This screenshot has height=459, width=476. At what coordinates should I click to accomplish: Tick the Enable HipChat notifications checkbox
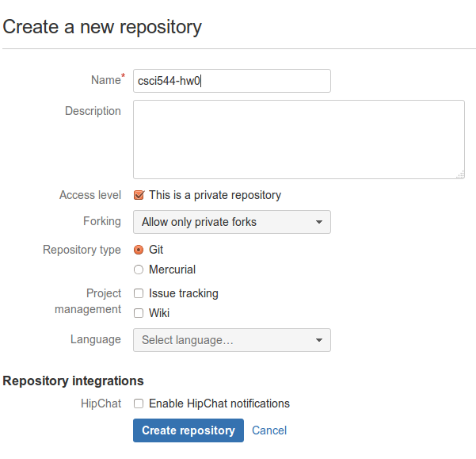(139, 404)
